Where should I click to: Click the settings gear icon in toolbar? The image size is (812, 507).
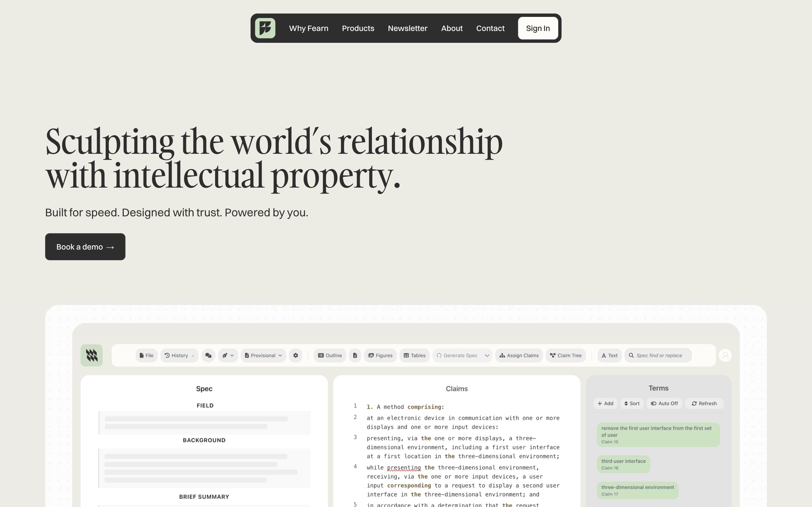pyautogui.click(x=295, y=355)
